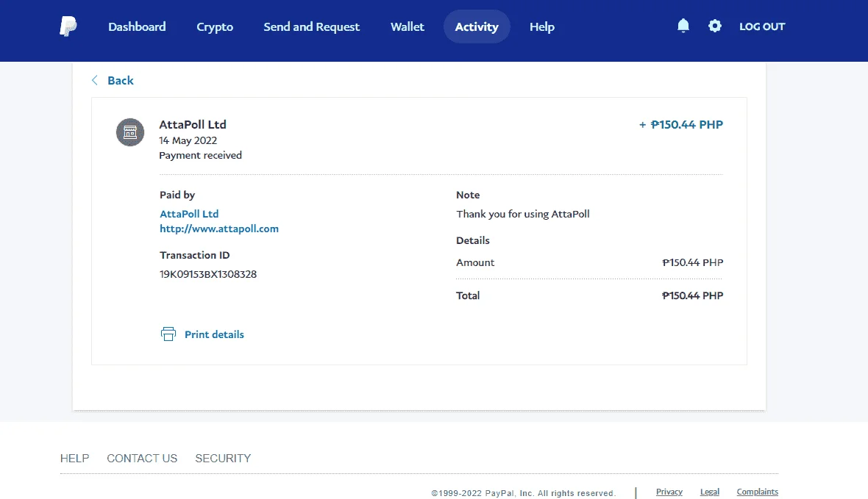Switch to the Wallet tab

[408, 26]
